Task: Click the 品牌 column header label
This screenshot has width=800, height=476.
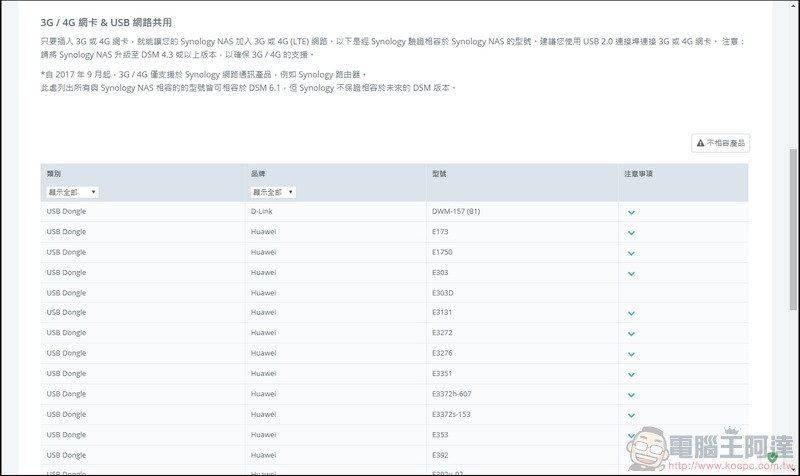Action: pos(258,174)
